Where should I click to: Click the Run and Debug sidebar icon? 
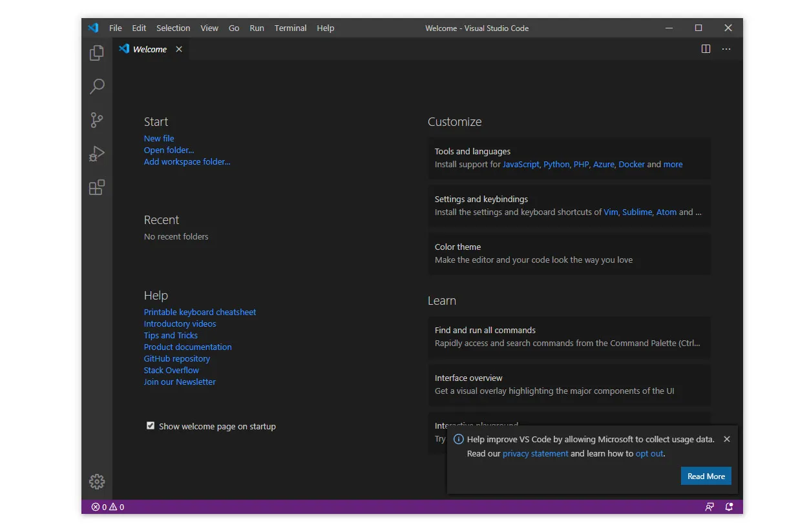(96, 154)
